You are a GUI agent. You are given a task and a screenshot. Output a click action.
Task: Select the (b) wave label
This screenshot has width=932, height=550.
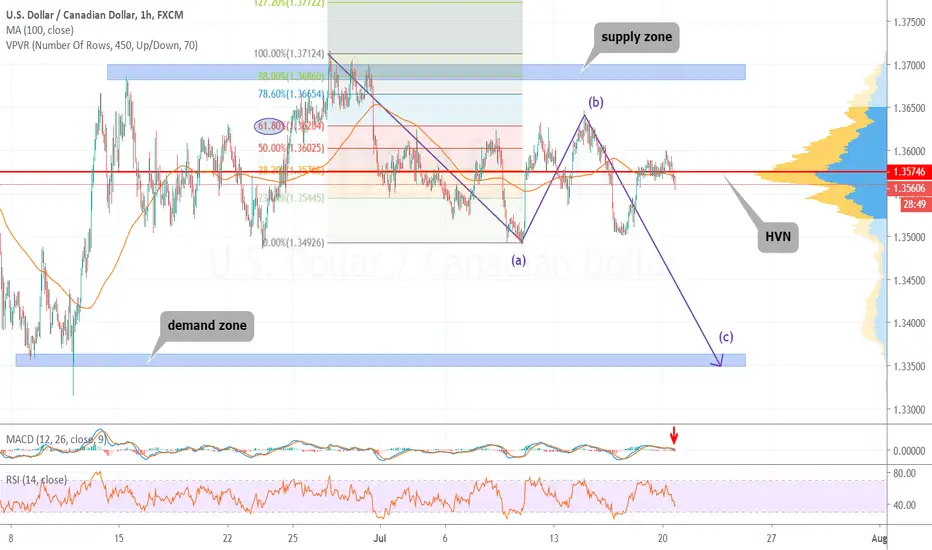596,102
